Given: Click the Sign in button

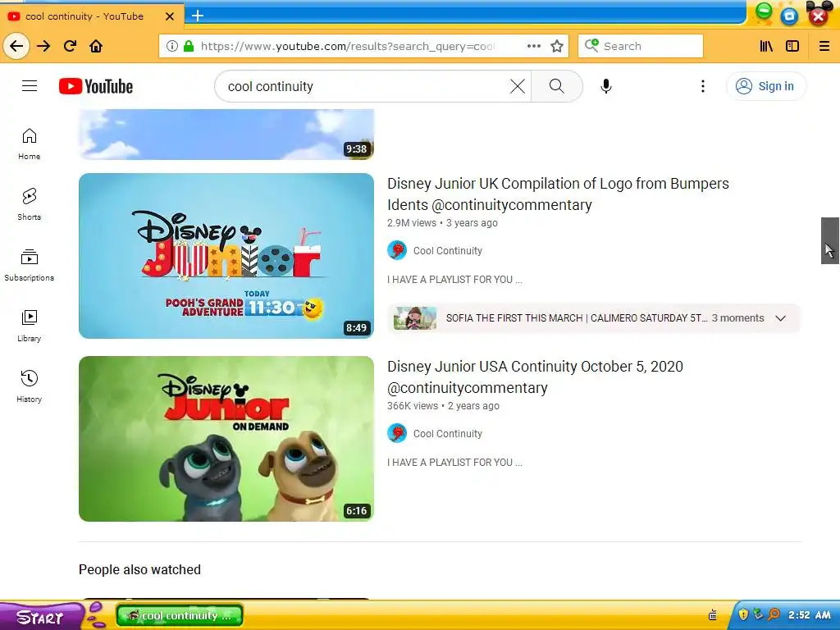Looking at the screenshot, I should 765,86.
